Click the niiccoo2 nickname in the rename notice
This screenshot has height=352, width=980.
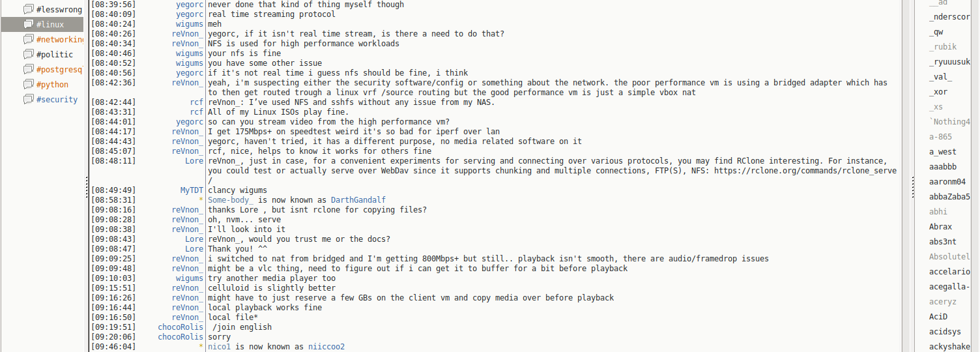(x=326, y=347)
